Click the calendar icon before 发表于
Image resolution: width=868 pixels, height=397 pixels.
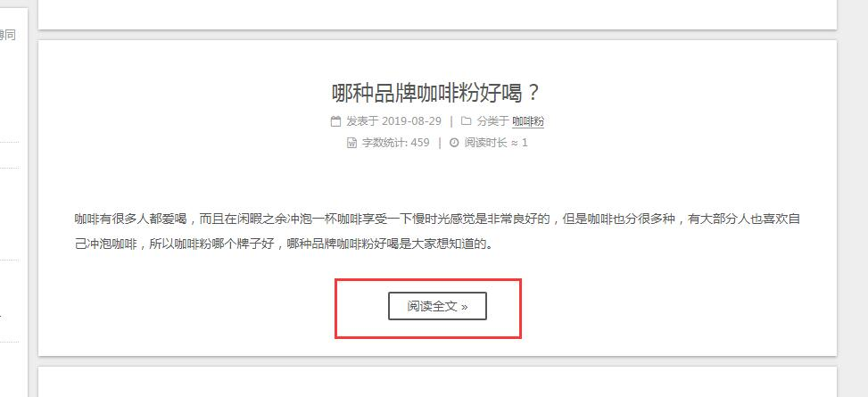point(335,121)
